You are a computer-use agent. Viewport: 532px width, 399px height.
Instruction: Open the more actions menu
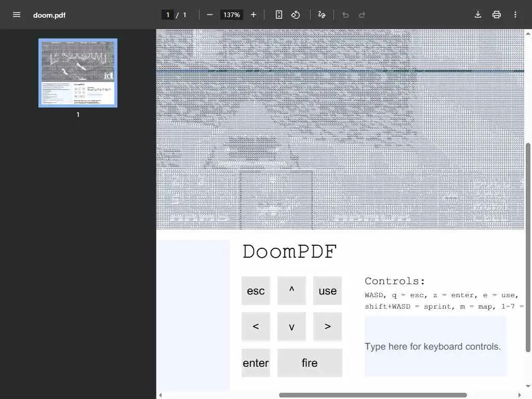(x=515, y=15)
